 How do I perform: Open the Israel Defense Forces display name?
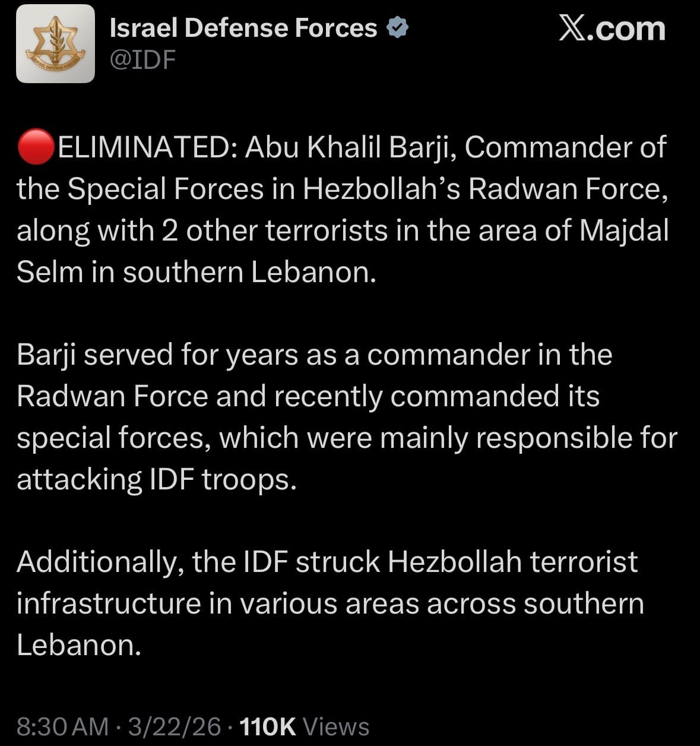pos(243,28)
